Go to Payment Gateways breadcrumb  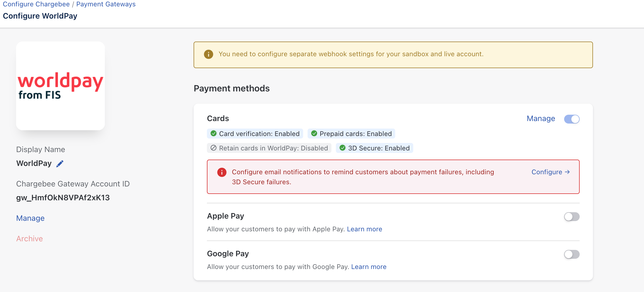click(106, 4)
